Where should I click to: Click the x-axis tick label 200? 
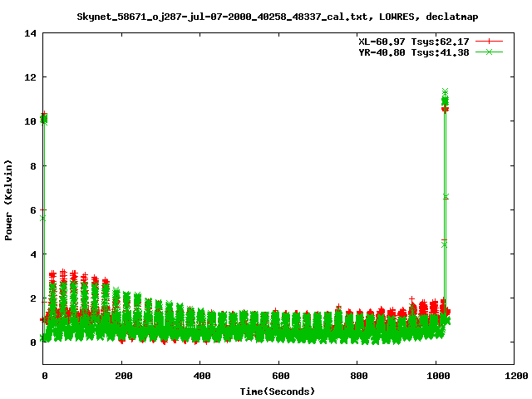[x=124, y=376]
